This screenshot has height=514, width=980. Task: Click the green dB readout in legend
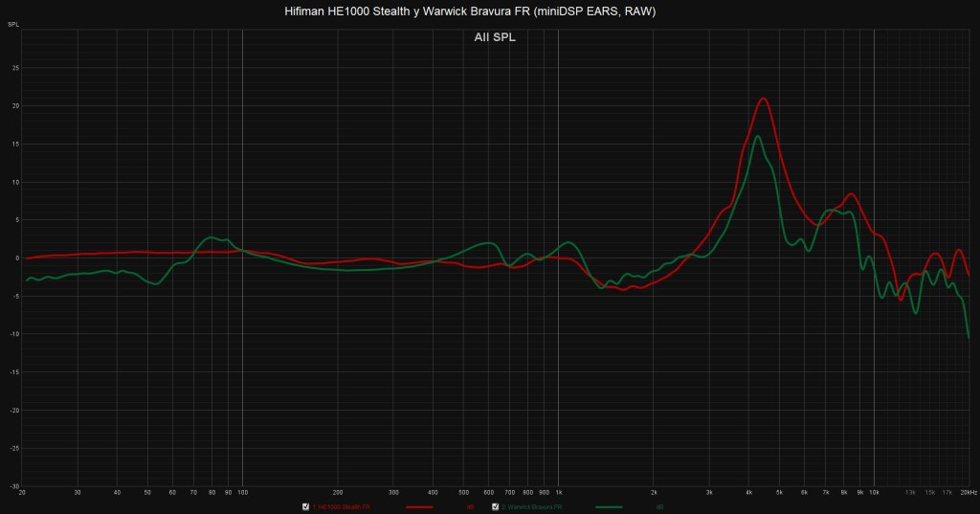(660, 506)
